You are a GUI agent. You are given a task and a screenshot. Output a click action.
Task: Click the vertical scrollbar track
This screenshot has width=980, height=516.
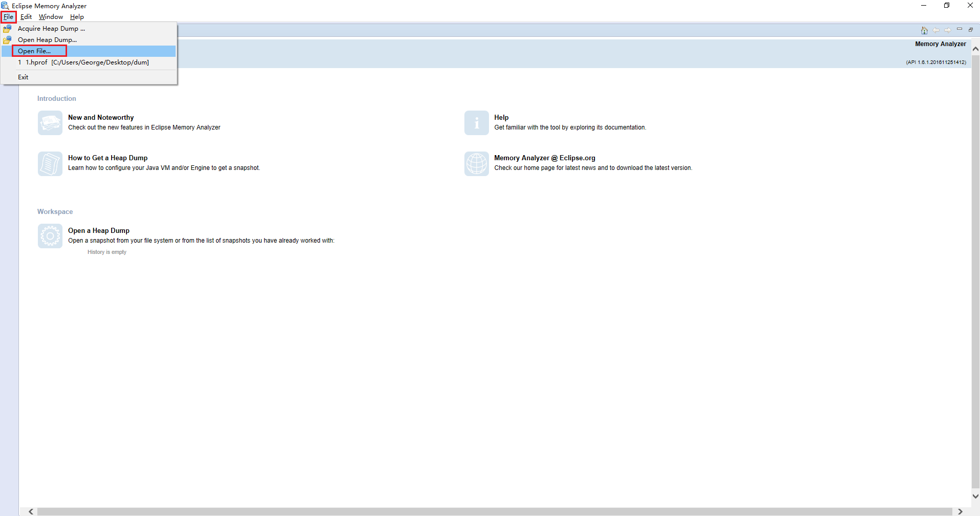click(x=976, y=272)
